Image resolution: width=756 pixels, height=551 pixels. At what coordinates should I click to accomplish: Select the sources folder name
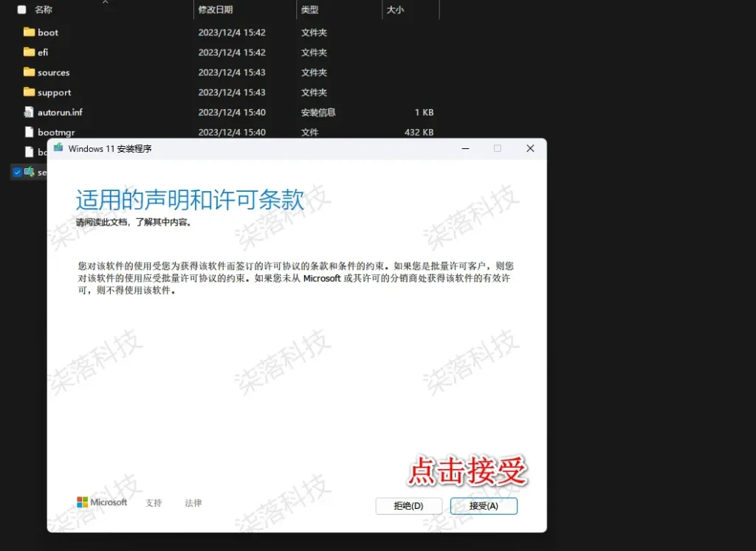[x=53, y=72]
